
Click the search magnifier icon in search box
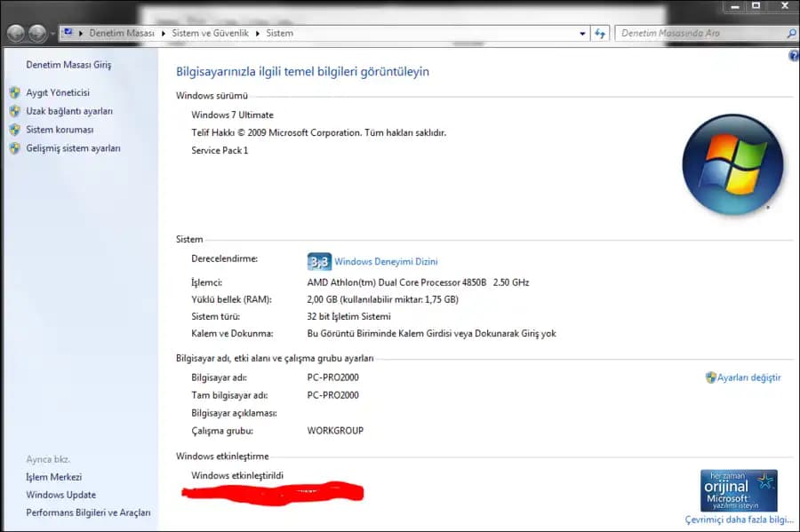pyautogui.click(x=790, y=34)
